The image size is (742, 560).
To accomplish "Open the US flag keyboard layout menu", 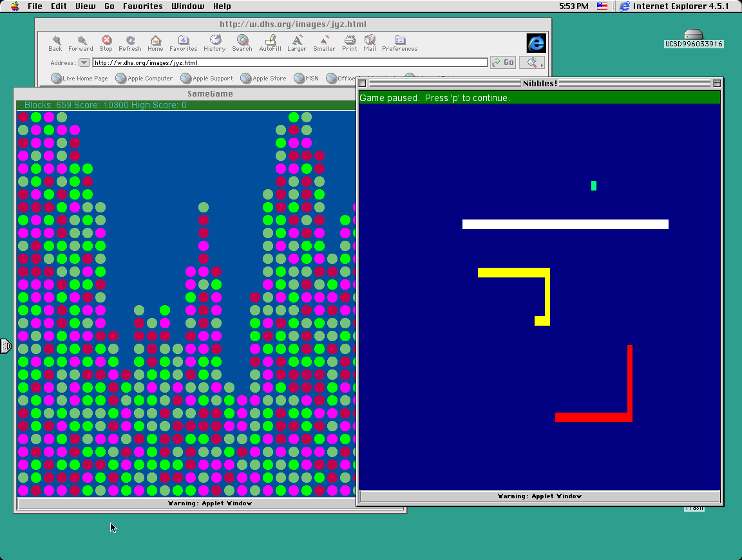I will click(x=602, y=6).
